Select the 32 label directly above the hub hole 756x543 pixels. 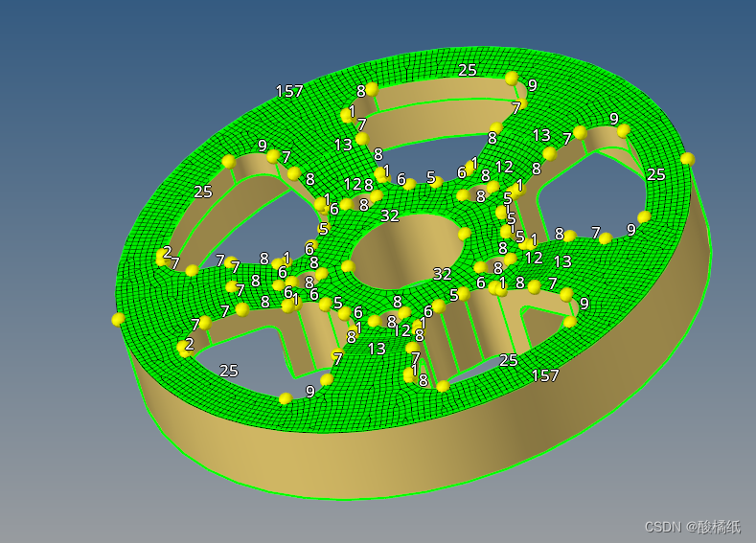[389, 216]
